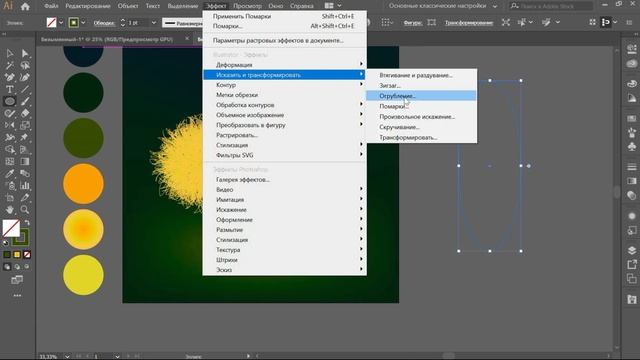This screenshot has width=640, height=360.
Task: Open the stroke weight dropdown
Action: pyautogui.click(x=153, y=22)
